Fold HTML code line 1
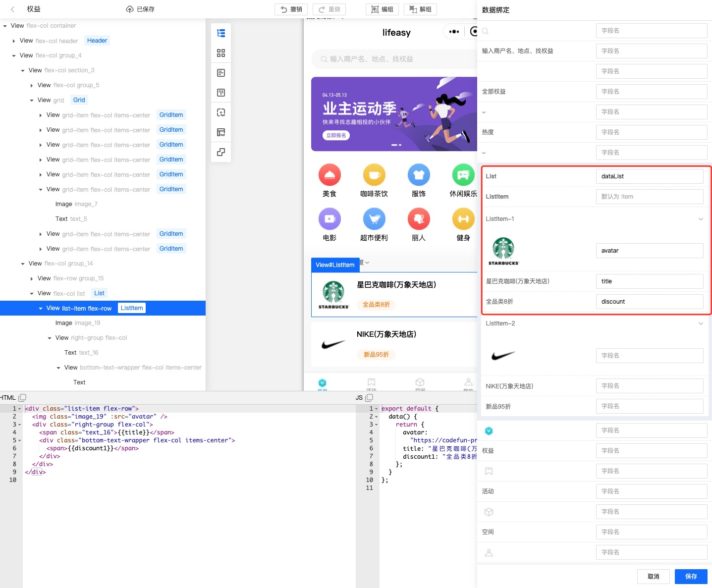The image size is (712, 588). [x=20, y=409]
